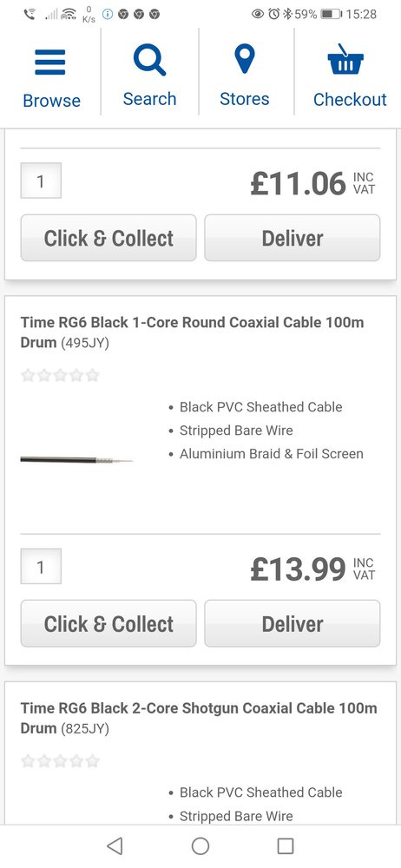View the black coaxial cable product image
This screenshot has width=401, height=868.
[x=76, y=459]
